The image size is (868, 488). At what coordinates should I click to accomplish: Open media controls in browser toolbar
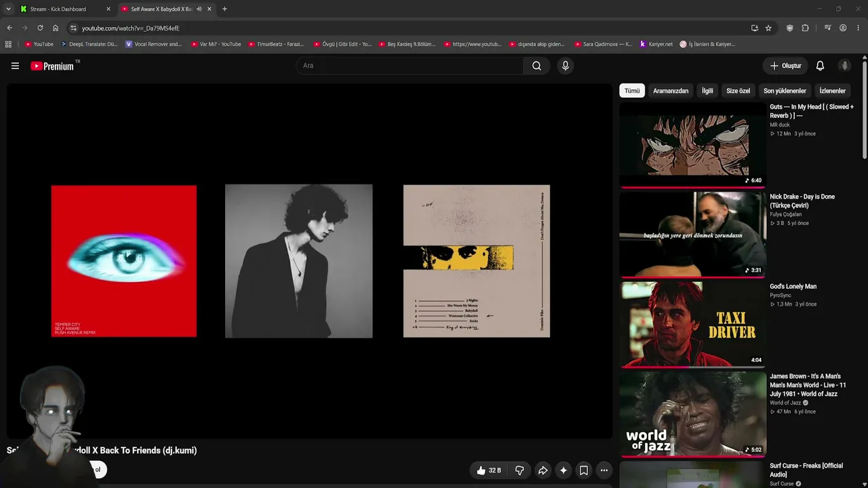click(827, 28)
